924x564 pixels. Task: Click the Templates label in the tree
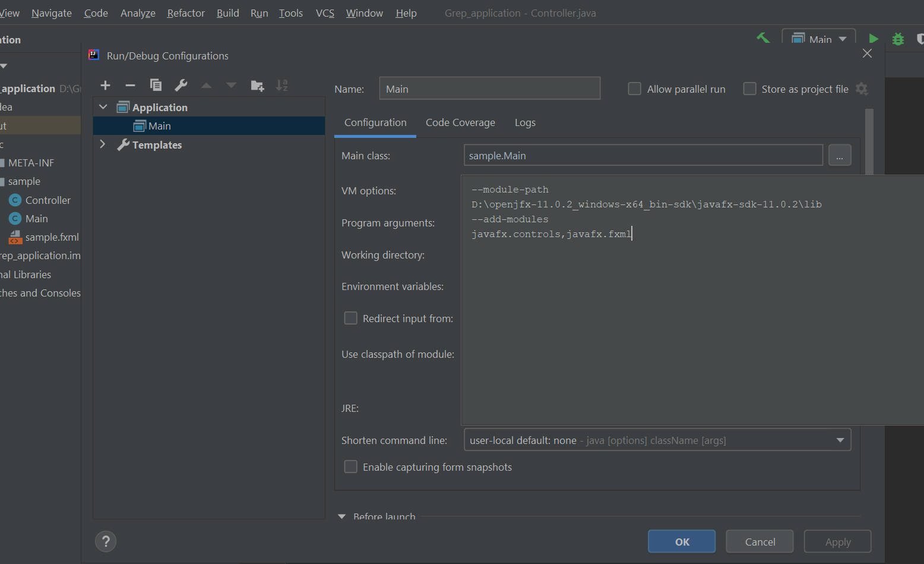pos(157,145)
